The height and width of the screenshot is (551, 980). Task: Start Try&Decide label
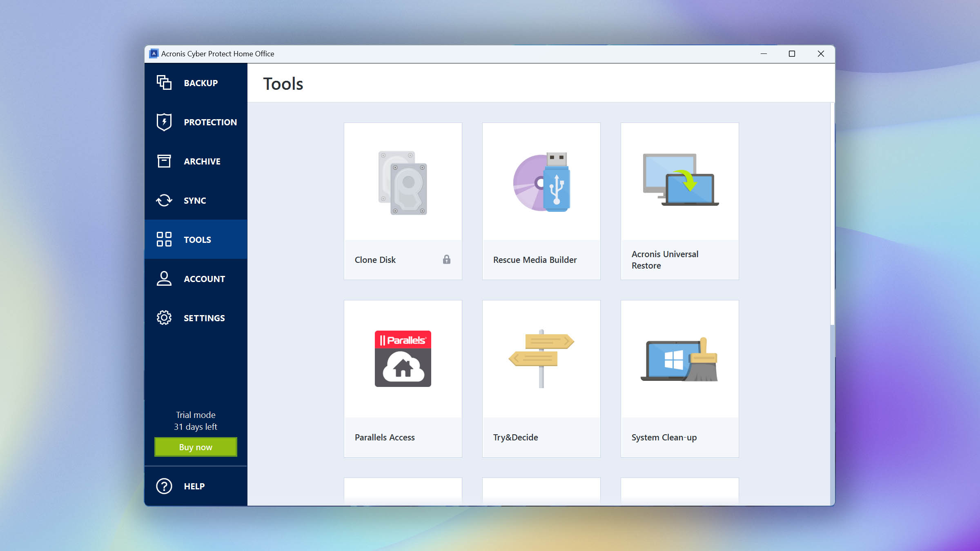click(x=515, y=437)
